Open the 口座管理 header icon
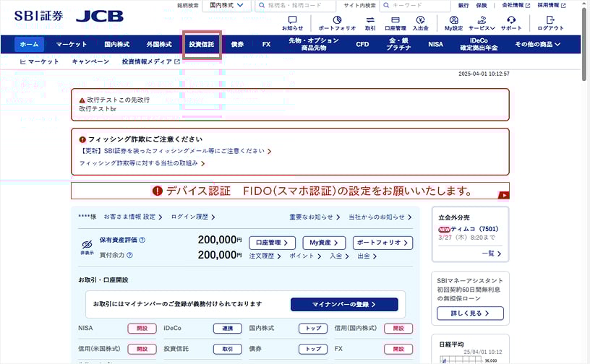 pos(395,23)
